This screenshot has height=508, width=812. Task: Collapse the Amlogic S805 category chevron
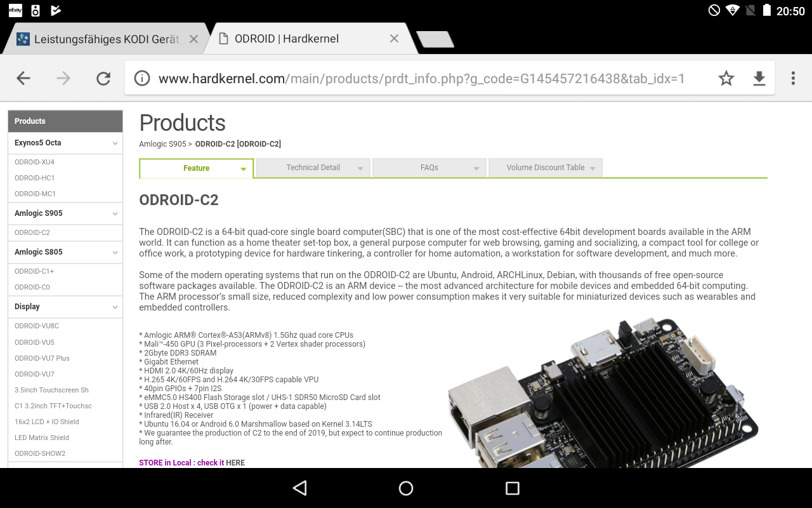click(x=115, y=252)
